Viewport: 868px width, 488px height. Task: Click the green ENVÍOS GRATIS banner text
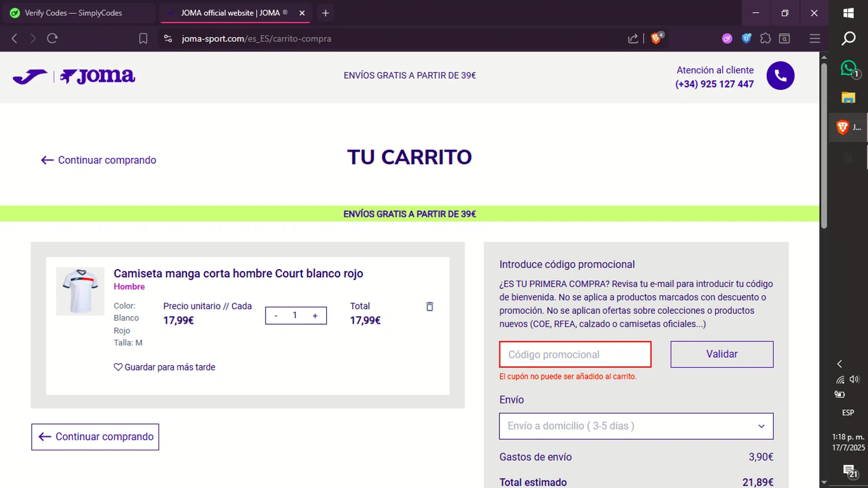410,214
